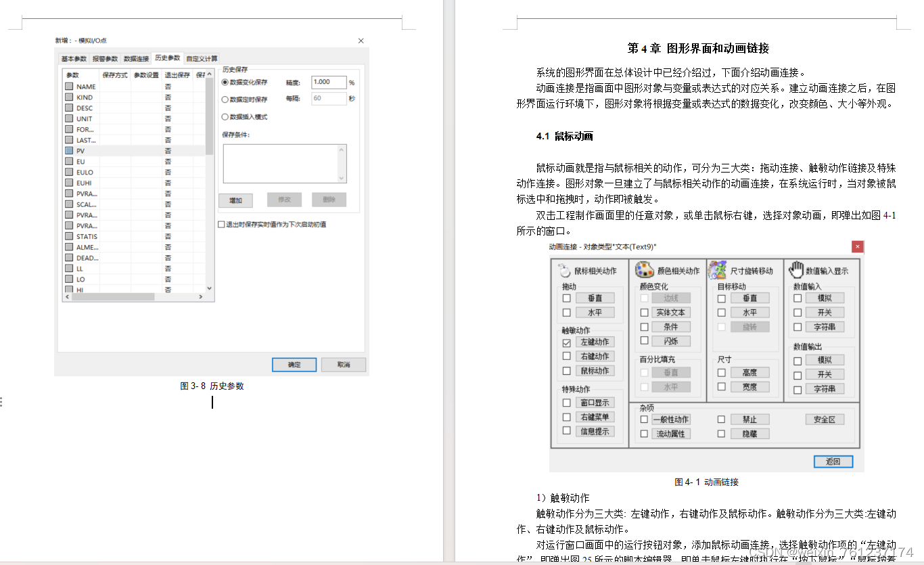Click the 安全区 button

tap(825, 420)
